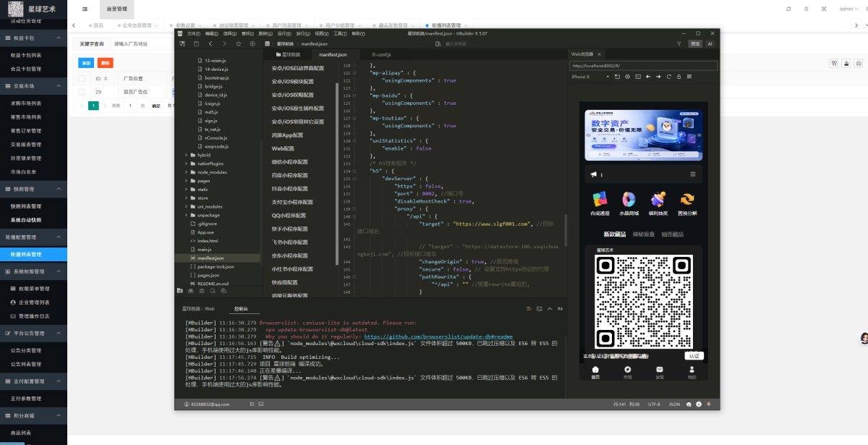The width and height of the screenshot is (868, 445).
Task: Open the admin user dropdown
Action: pos(848,9)
